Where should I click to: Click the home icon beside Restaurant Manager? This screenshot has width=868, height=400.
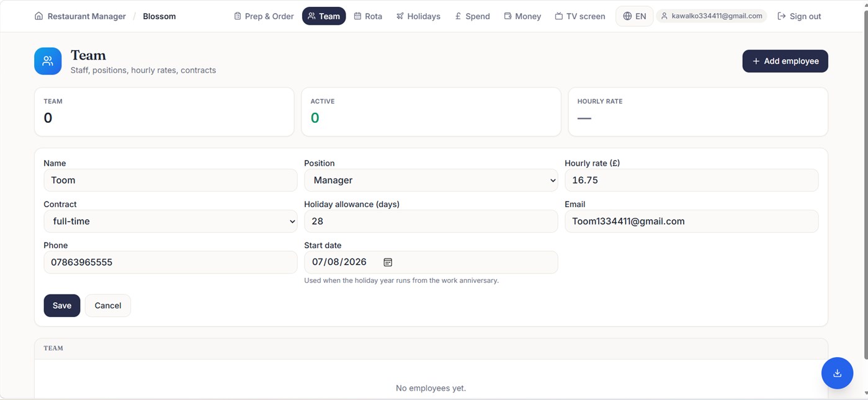pos(39,16)
